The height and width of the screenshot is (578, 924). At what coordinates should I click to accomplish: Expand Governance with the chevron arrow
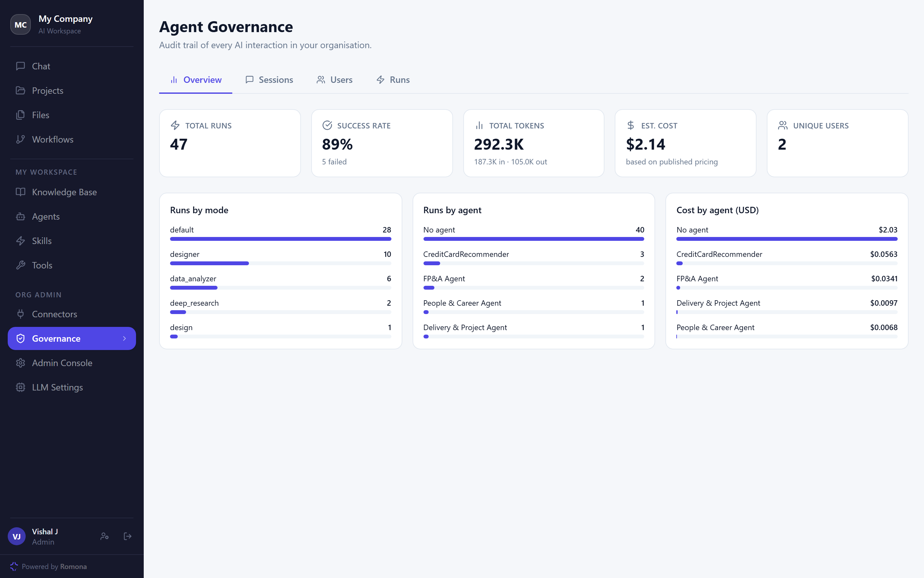click(124, 338)
